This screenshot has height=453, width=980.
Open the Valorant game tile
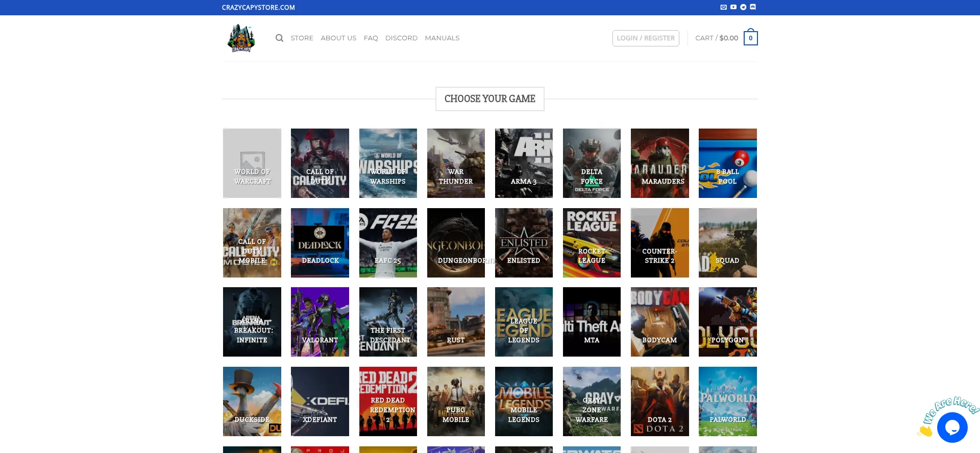[320, 322]
